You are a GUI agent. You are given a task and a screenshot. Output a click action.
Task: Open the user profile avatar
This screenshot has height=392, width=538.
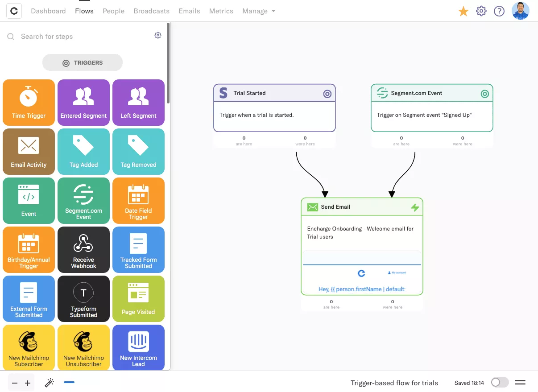[x=521, y=11]
